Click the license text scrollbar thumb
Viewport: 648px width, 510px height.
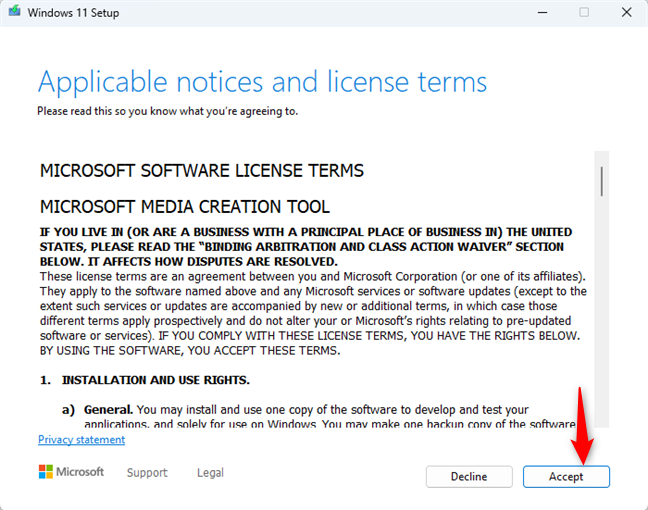(x=602, y=181)
